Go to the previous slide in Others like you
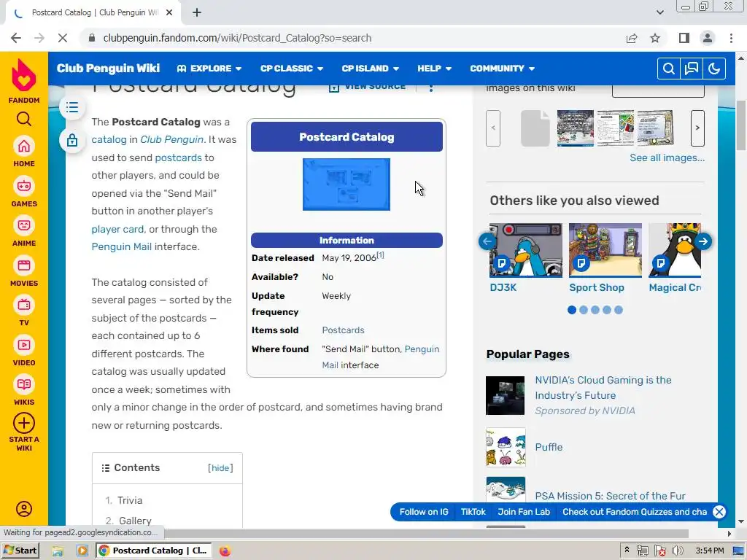The height and width of the screenshot is (560, 747). pyautogui.click(x=487, y=241)
